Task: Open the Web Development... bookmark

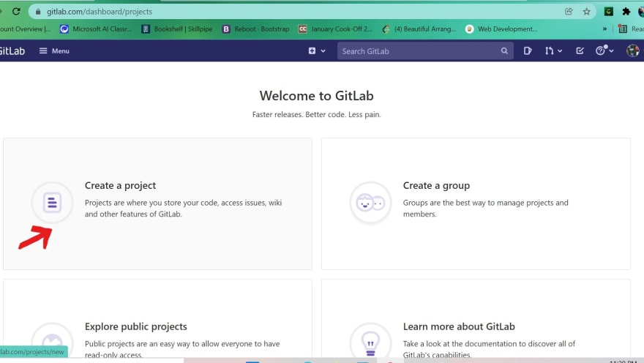Action: point(501,29)
